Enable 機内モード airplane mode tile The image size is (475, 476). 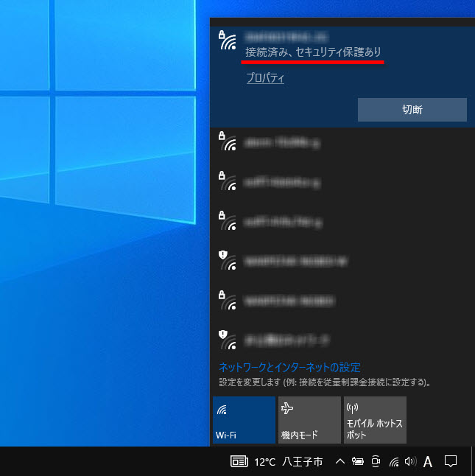click(309, 420)
